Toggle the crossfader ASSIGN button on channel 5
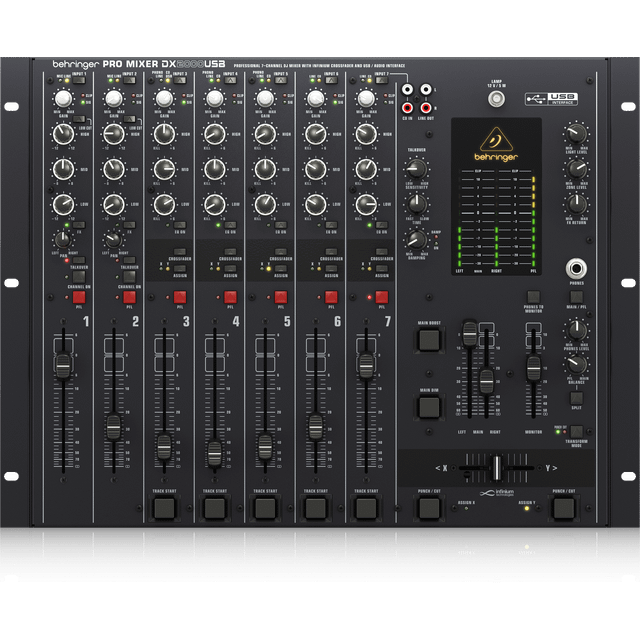640x640 pixels. pos(281,269)
